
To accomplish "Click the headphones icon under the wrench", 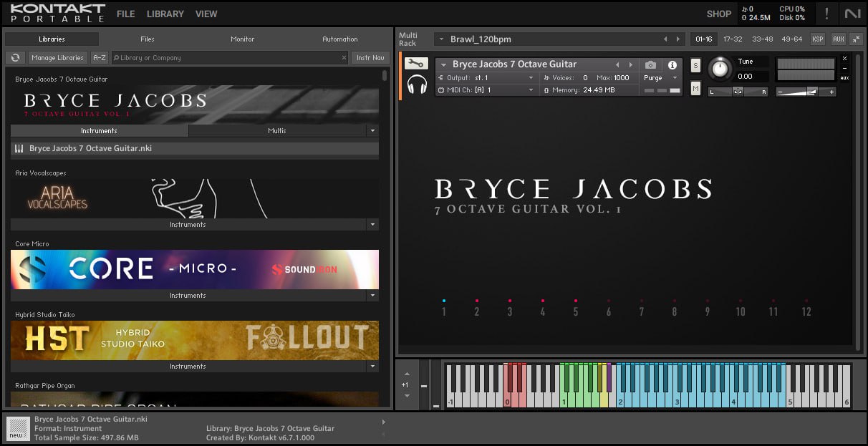I will pos(417,84).
